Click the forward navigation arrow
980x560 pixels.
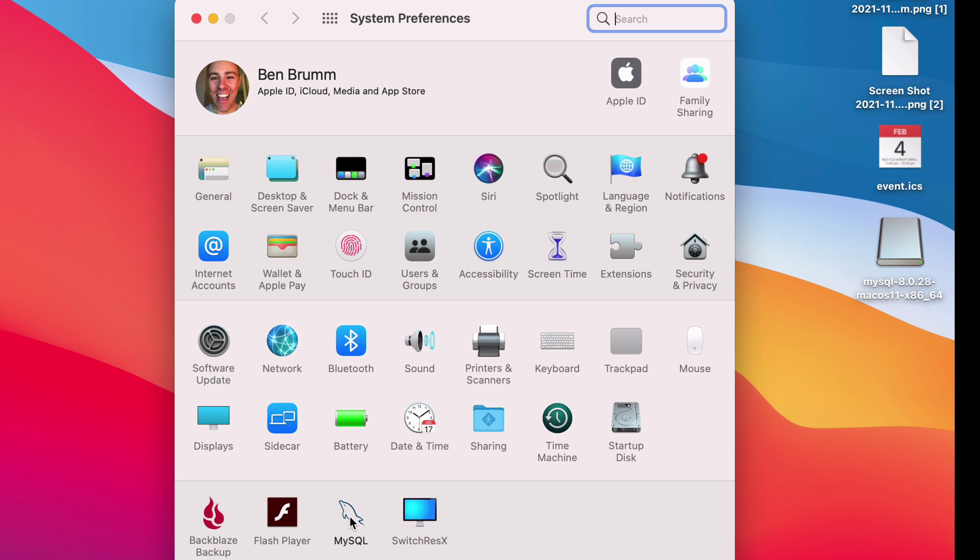[295, 18]
